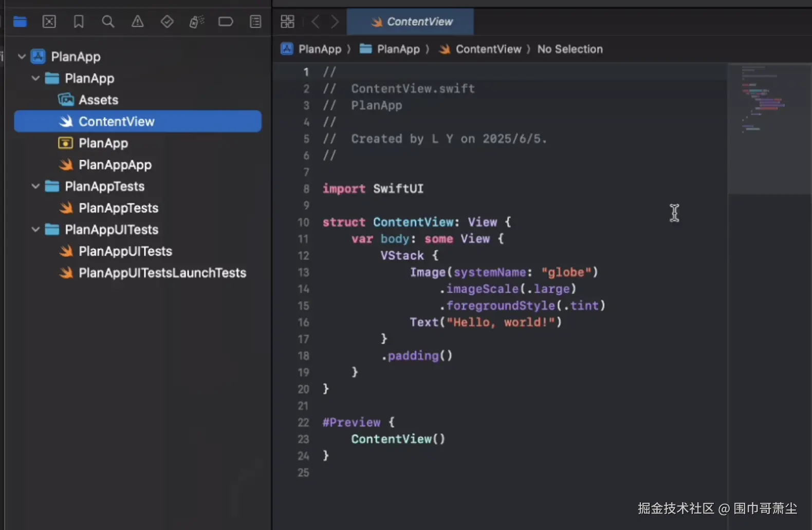Select the PlanAppTests folder
This screenshot has height=530, width=812.
(105, 186)
